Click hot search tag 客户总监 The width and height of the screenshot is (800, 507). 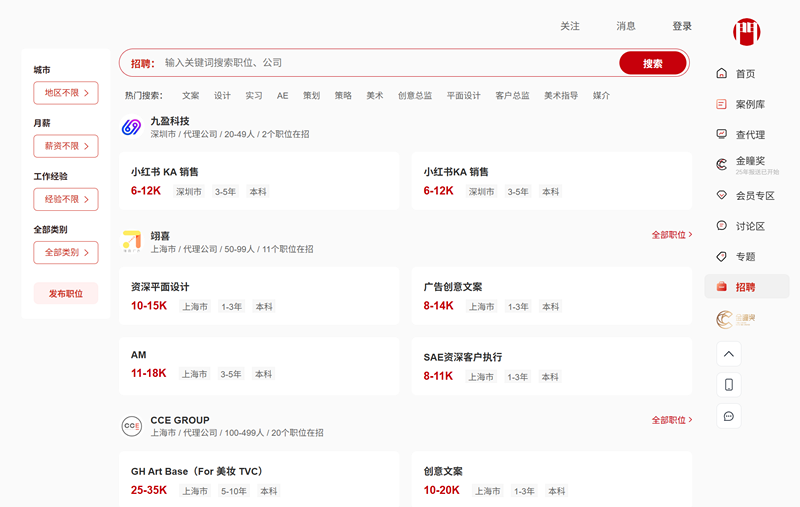pyautogui.click(x=512, y=95)
